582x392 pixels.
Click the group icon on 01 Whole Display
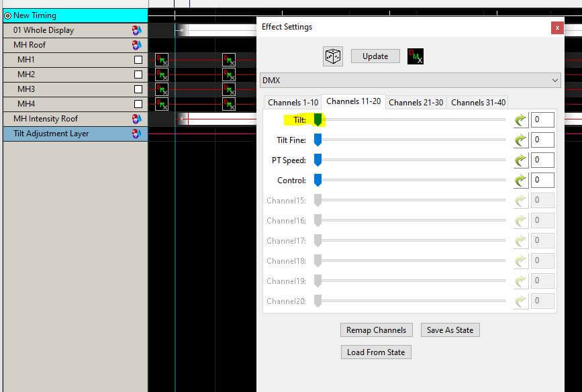pos(137,30)
